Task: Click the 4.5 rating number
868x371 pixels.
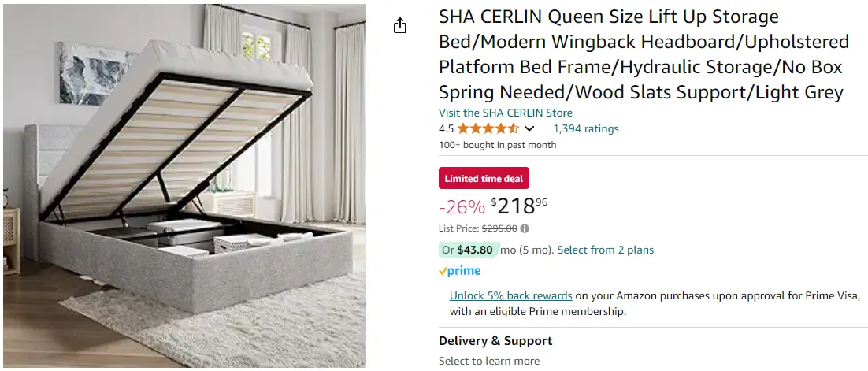Action: (446, 128)
